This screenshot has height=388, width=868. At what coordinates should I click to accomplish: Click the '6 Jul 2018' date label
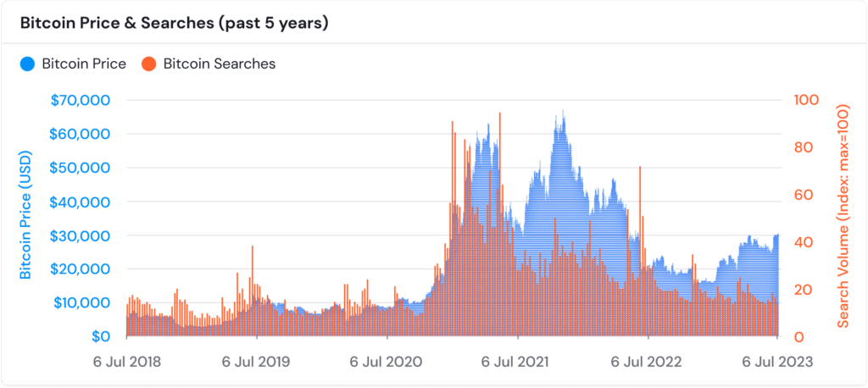[x=127, y=363]
